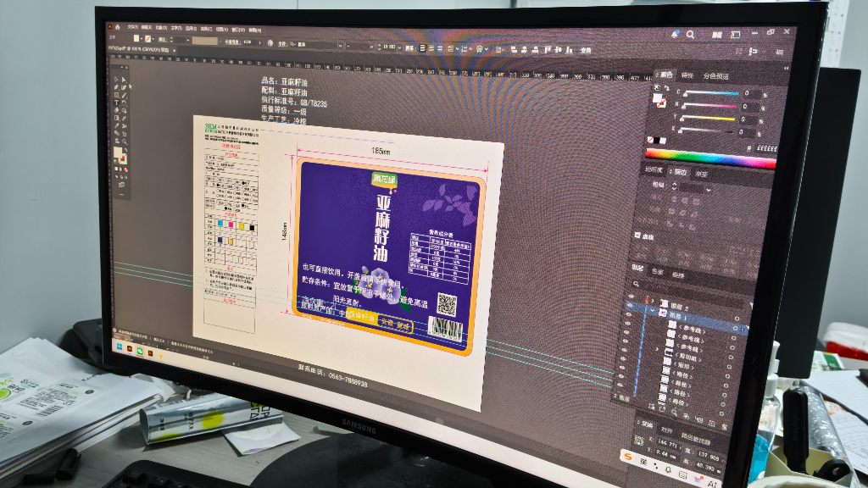This screenshot has width=868, height=488.
Task: Select the Zoom tool in the toolbox
Action: coord(125,141)
